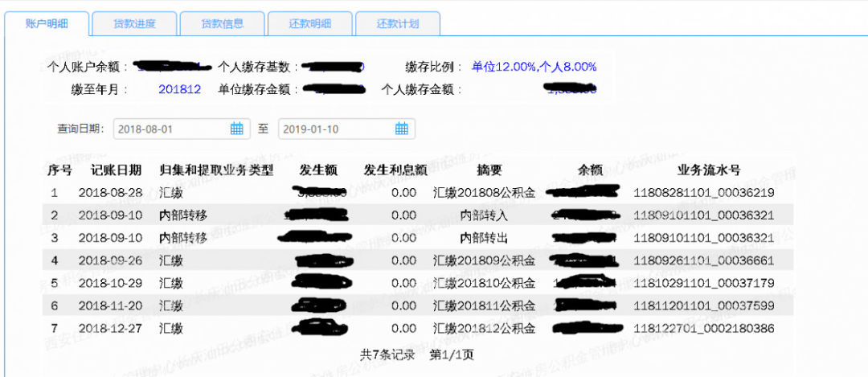The image size is (868, 377).
Task: Click summary 汇缴201811公积金
Action: [x=485, y=306]
